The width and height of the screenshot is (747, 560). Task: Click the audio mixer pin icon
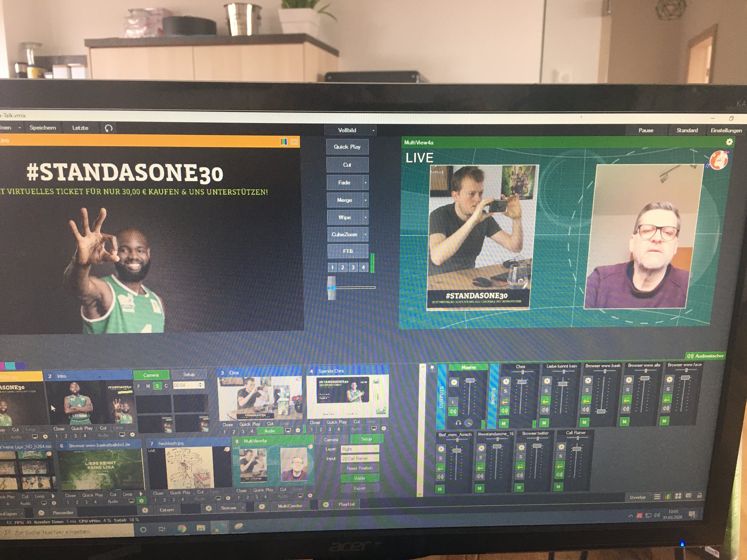432,368
